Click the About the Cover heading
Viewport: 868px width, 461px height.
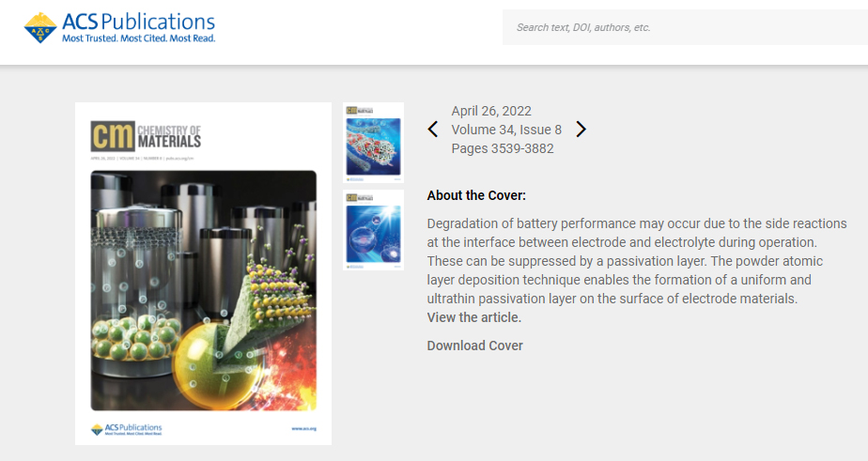tap(476, 196)
